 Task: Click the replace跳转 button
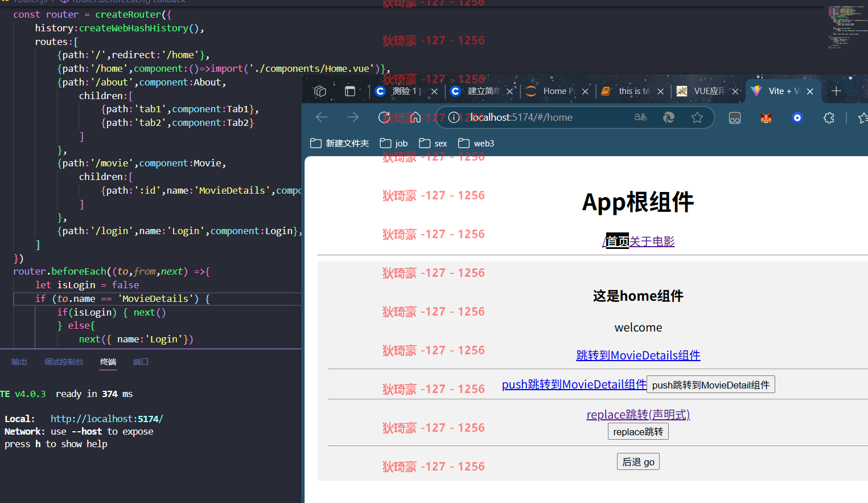pos(638,432)
